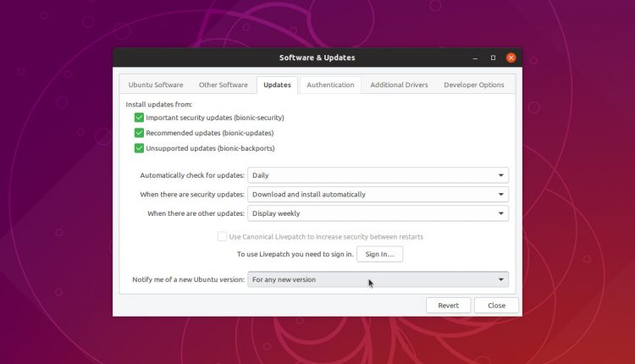Switch to Additional Drivers tab

point(399,85)
